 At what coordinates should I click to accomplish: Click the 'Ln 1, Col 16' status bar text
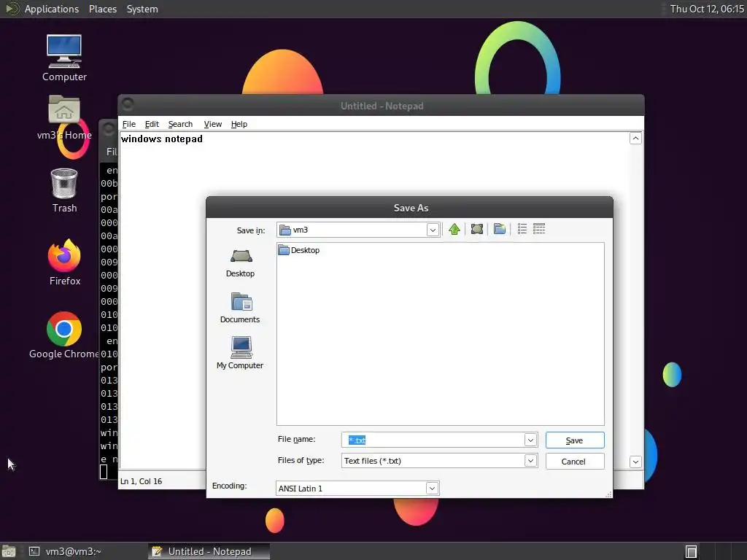click(141, 481)
